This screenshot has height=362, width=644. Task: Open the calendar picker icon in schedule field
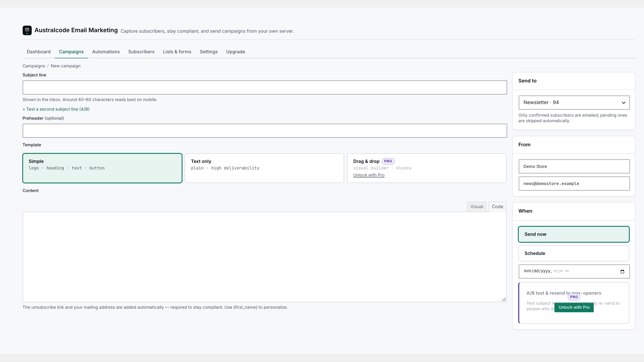[622, 271]
